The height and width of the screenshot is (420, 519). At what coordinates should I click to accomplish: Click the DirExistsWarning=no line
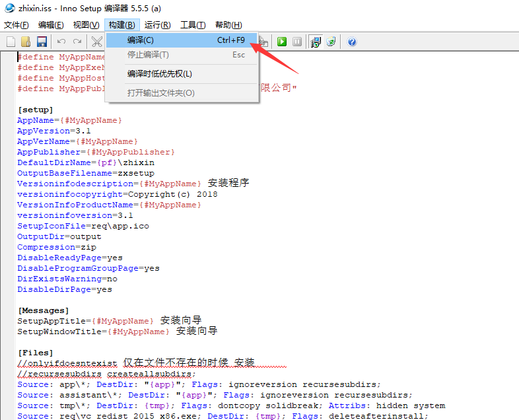coord(67,279)
